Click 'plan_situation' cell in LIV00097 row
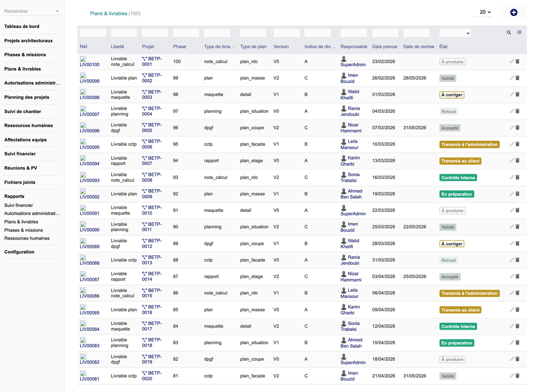538x392 pixels. point(254,111)
